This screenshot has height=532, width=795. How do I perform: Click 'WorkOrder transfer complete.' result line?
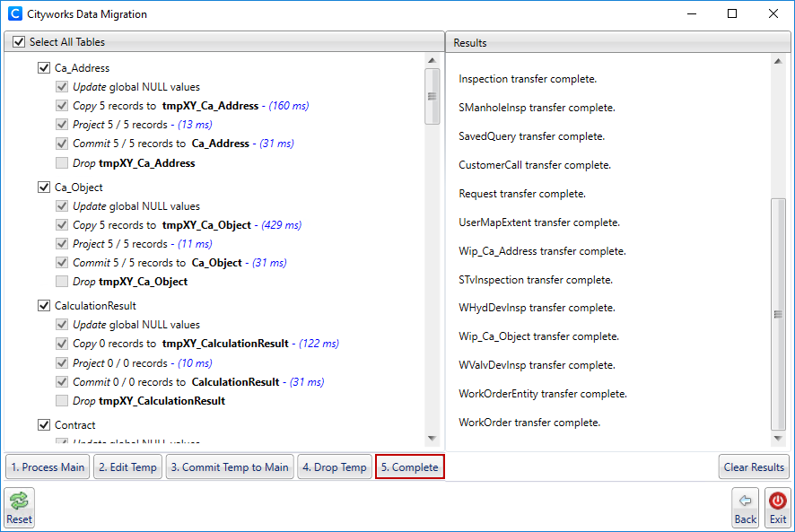click(529, 423)
